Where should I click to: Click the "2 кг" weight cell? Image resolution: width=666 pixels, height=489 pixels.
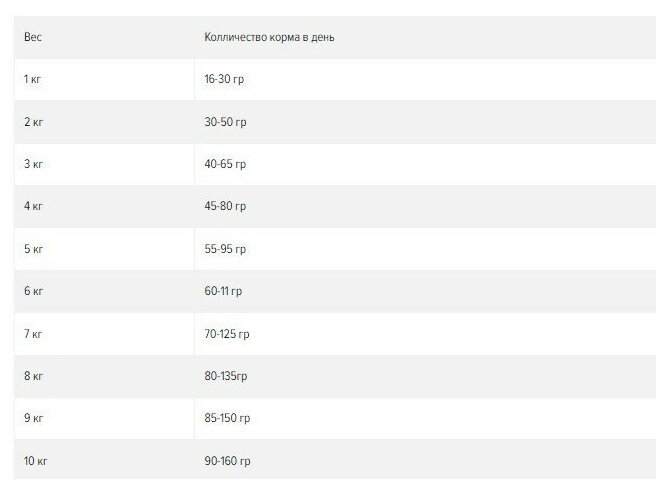click(33, 122)
